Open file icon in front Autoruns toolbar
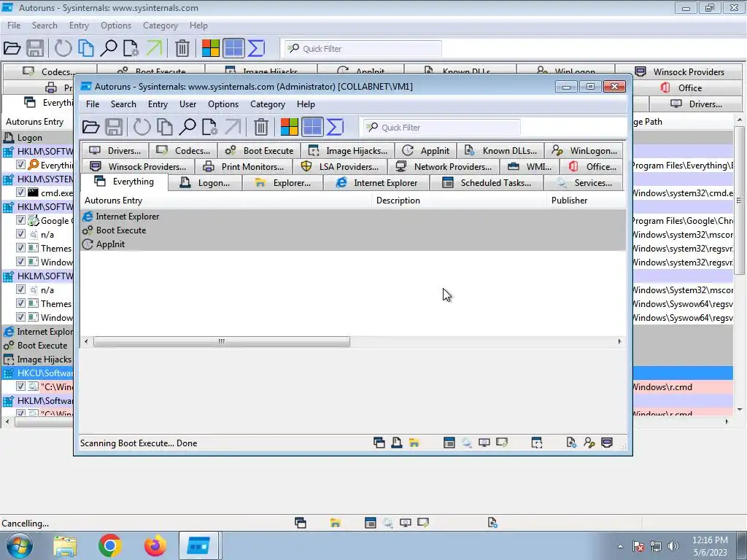Screen dimensions: 747x560 [x=90, y=127]
